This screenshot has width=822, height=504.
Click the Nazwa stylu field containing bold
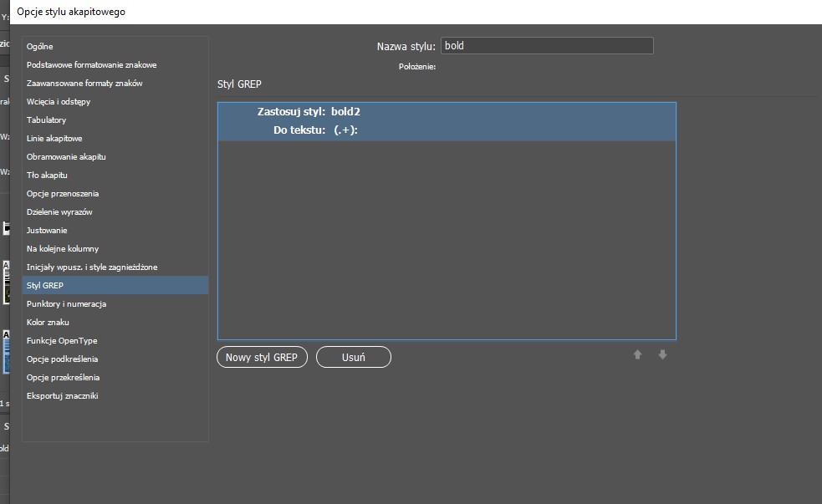coord(547,45)
